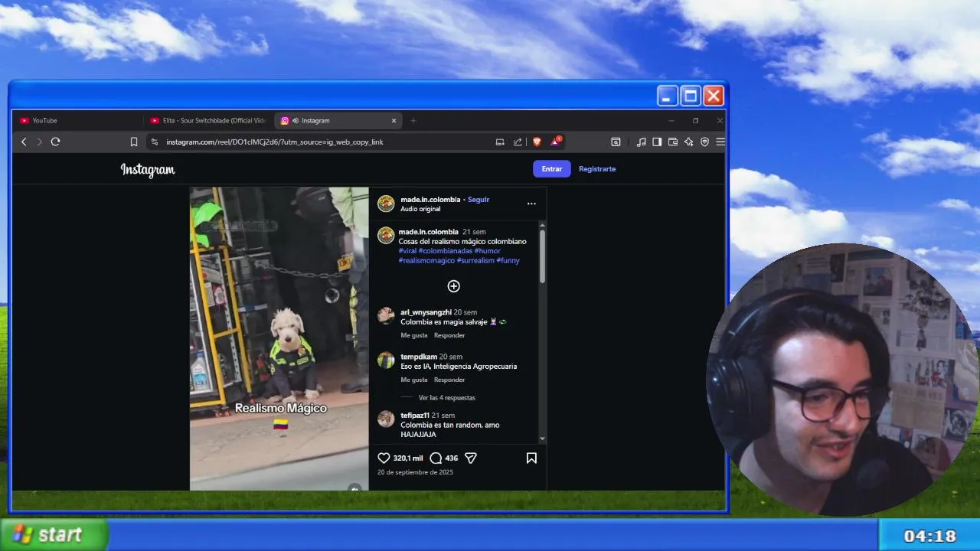Like the reel with heart icon
The height and width of the screenshot is (551, 980).
(x=384, y=458)
